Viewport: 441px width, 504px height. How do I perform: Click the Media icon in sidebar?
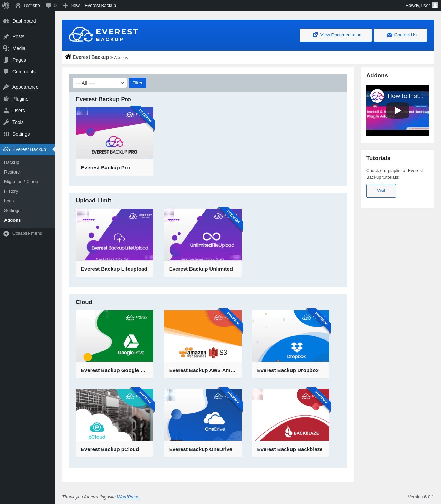pyautogui.click(x=6, y=48)
